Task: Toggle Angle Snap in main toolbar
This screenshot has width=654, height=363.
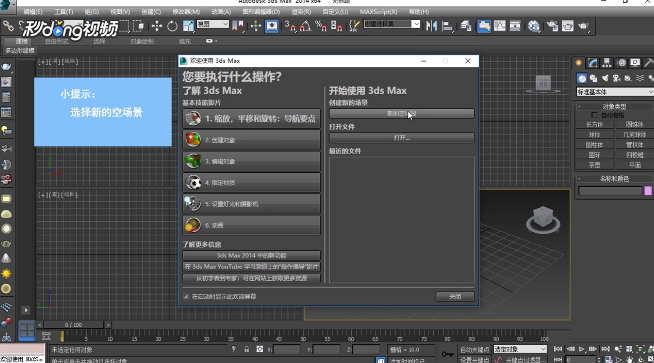Action: tap(305, 26)
